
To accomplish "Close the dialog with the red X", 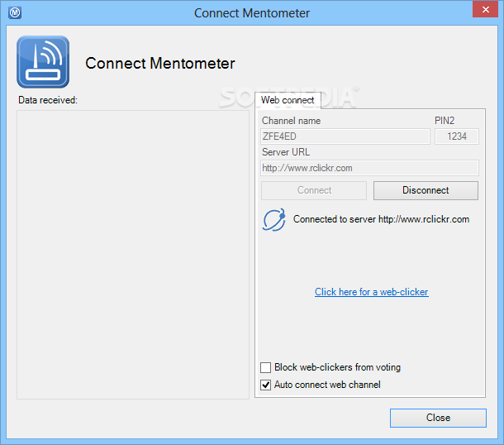I will tap(485, 9).
